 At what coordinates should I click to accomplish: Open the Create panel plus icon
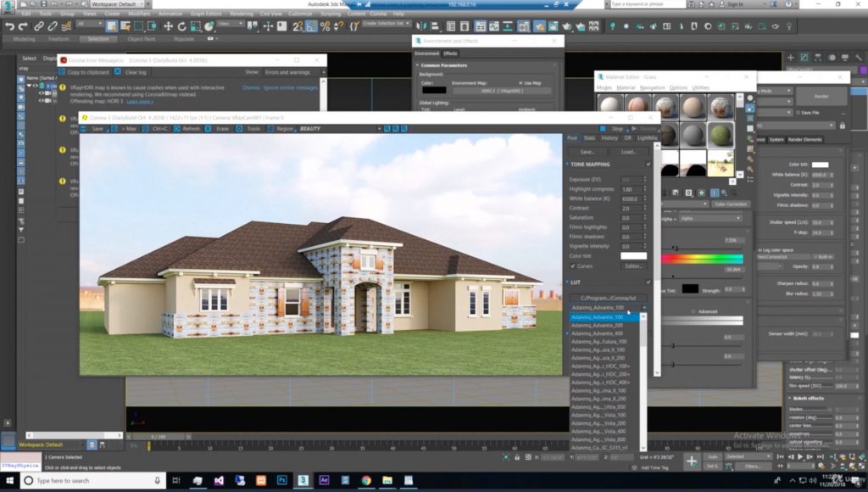791,57
